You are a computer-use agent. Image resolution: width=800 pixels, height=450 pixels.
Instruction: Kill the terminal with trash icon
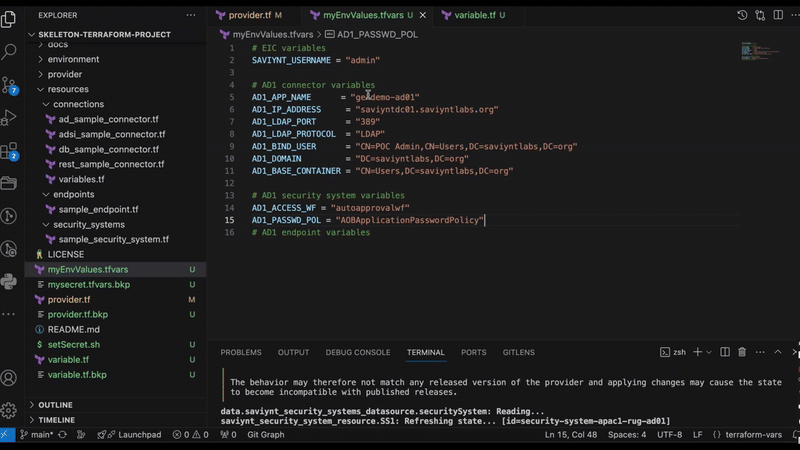pyautogui.click(x=742, y=352)
